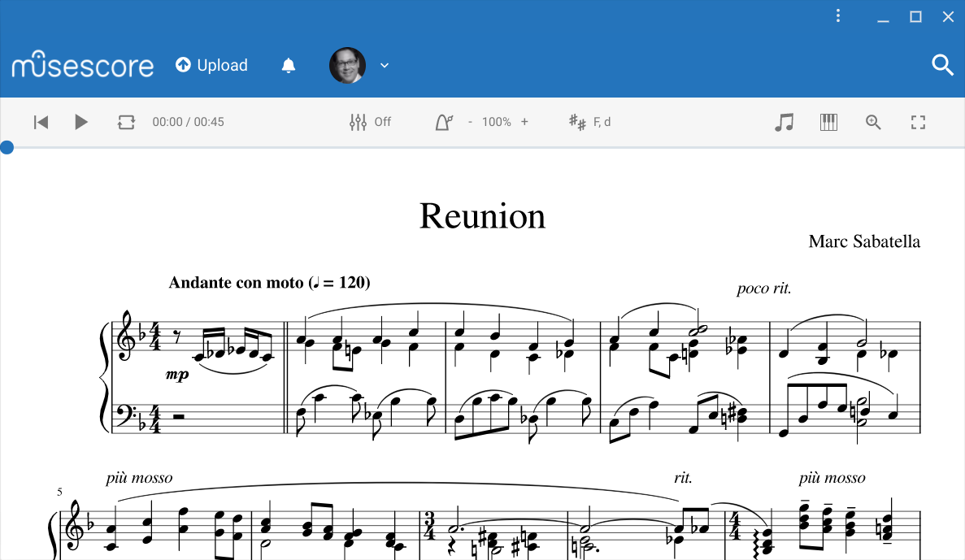Image resolution: width=965 pixels, height=560 pixels.
Task: Increase tempo with the plus button
Action: (524, 122)
